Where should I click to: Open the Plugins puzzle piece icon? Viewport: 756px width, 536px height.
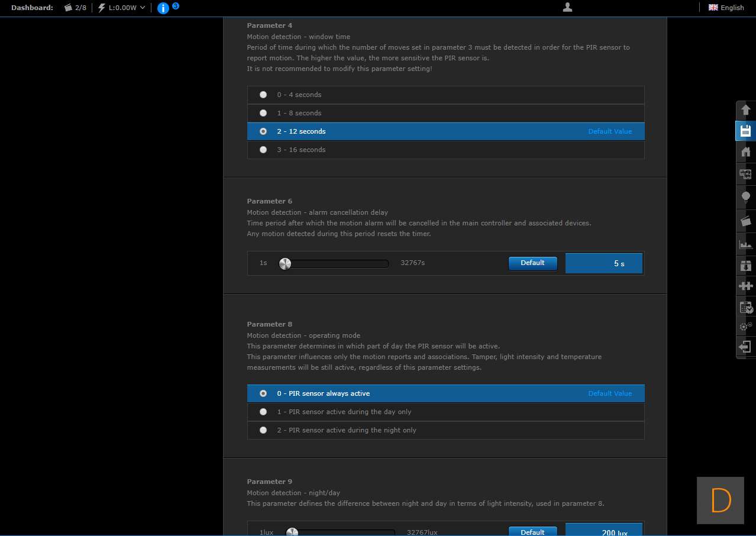point(745,286)
